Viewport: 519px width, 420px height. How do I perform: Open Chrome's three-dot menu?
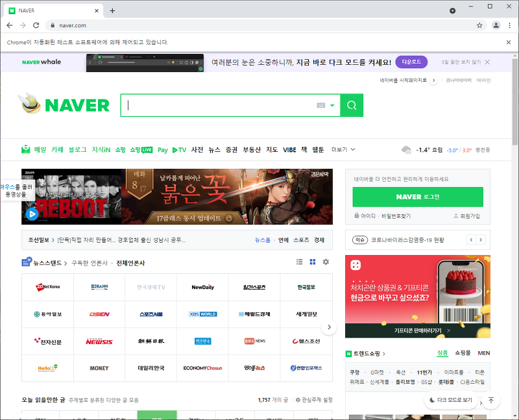click(509, 25)
